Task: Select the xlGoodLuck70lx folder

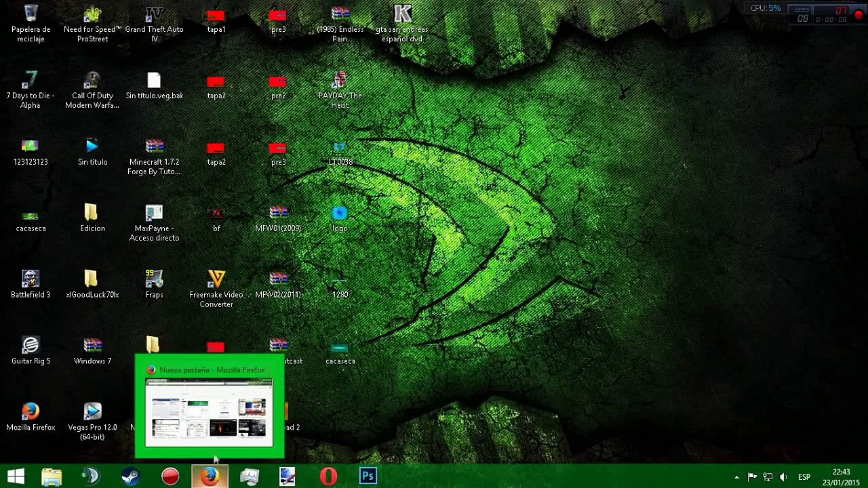Action: [92, 285]
